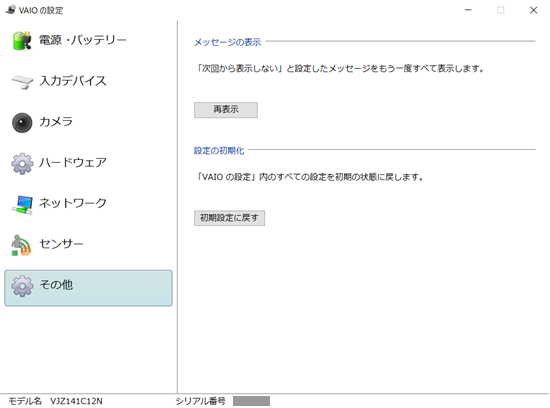Show the センサー settings label
This screenshot has width=550, height=408.
61,244
